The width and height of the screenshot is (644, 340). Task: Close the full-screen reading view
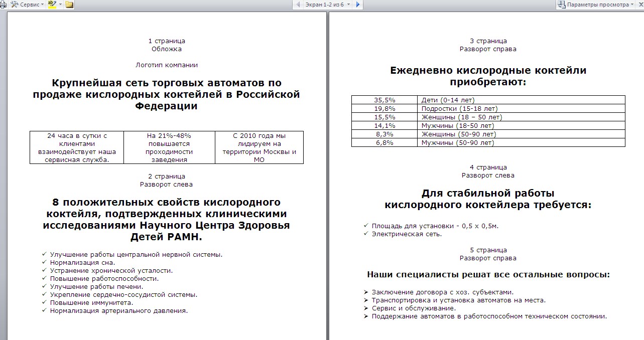[640, 4]
